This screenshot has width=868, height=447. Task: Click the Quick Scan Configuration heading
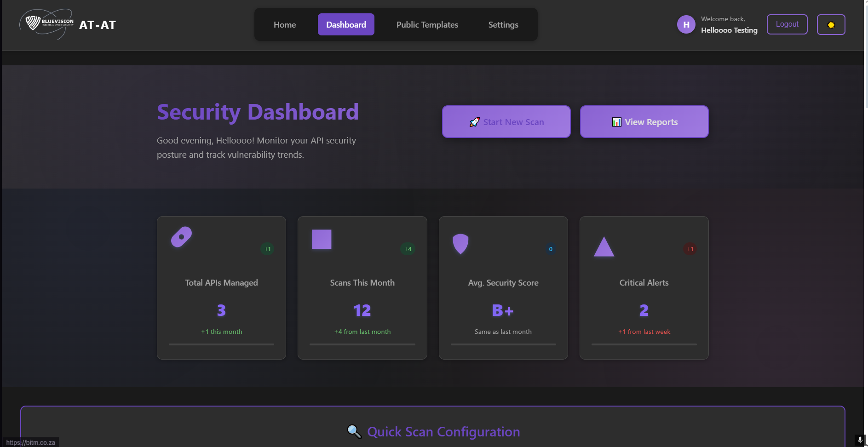pyautogui.click(x=443, y=432)
